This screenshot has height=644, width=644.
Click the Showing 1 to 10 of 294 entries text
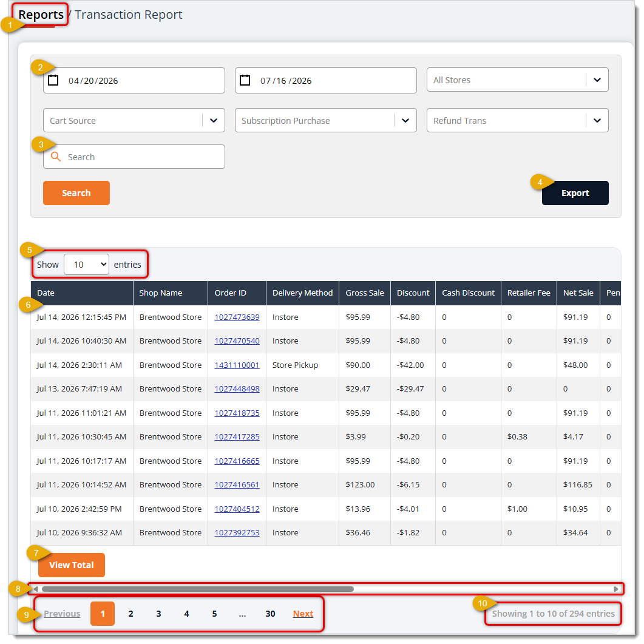(x=553, y=614)
